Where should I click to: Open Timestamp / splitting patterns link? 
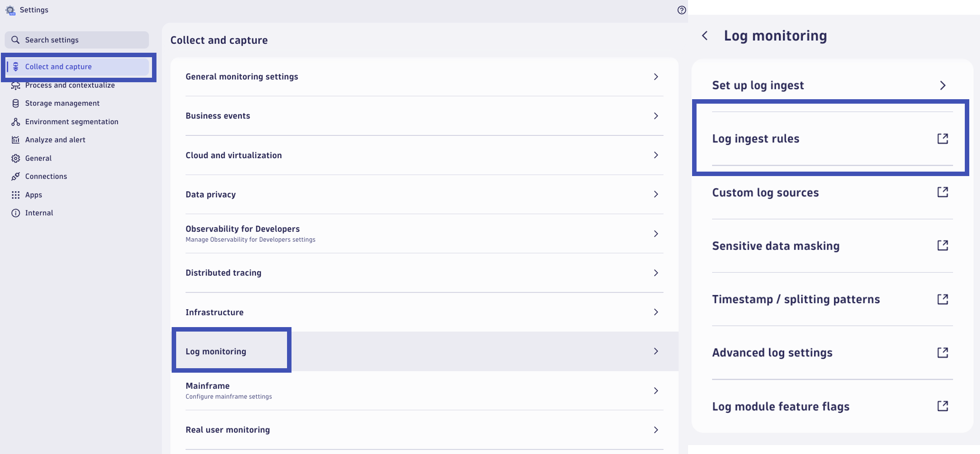(832, 299)
